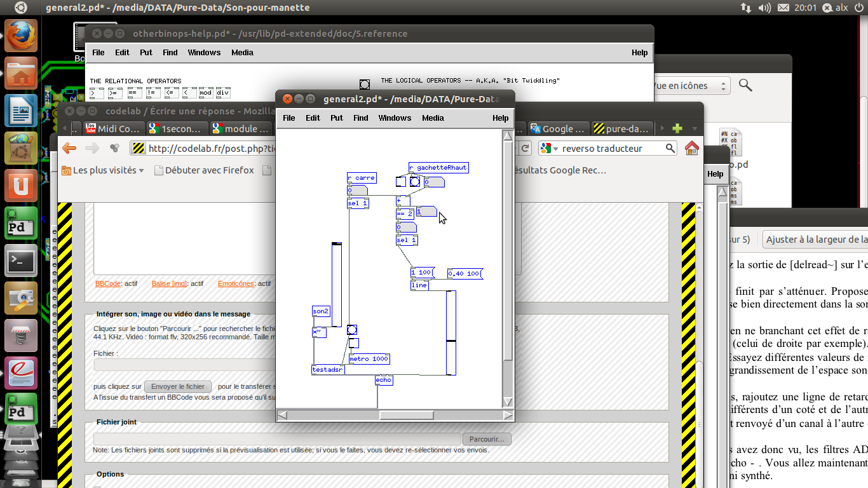Screen dimensions: 868x488
Task: Reload the page in Firefox
Action: [526, 148]
